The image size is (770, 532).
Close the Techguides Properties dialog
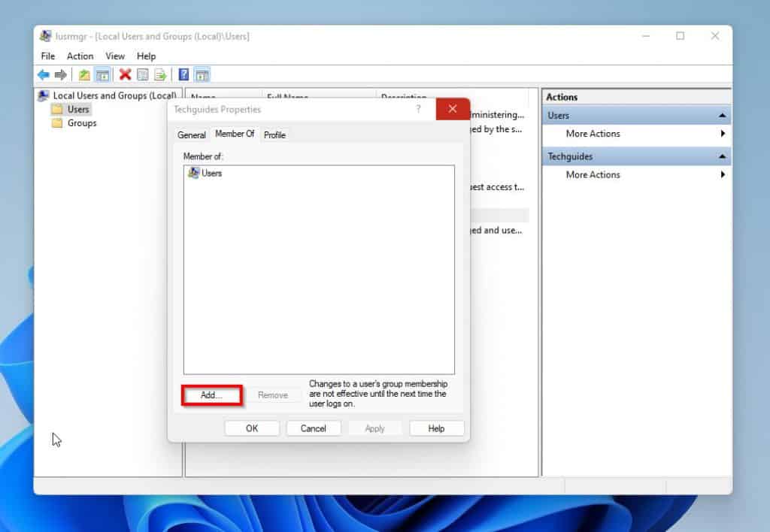click(x=452, y=109)
